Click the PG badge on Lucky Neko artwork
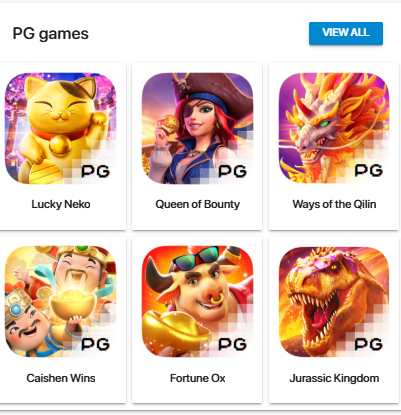This screenshot has width=401, height=415. point(96,171)
